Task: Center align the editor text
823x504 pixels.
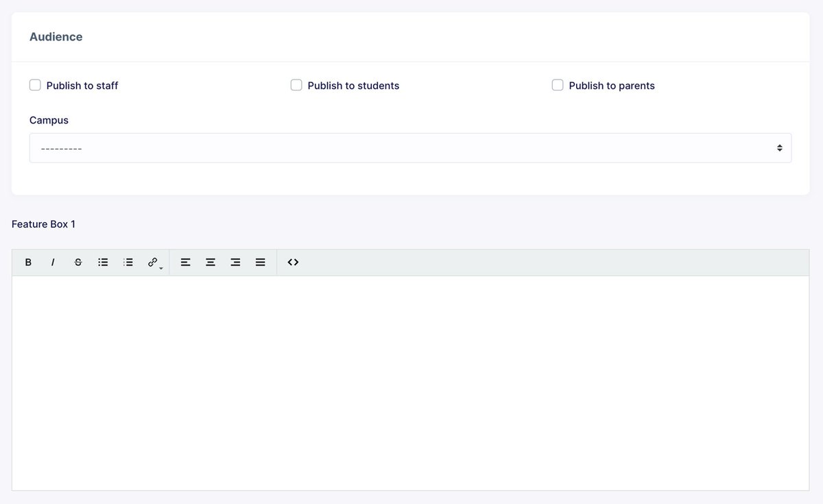Action: [x=211, y=263]
